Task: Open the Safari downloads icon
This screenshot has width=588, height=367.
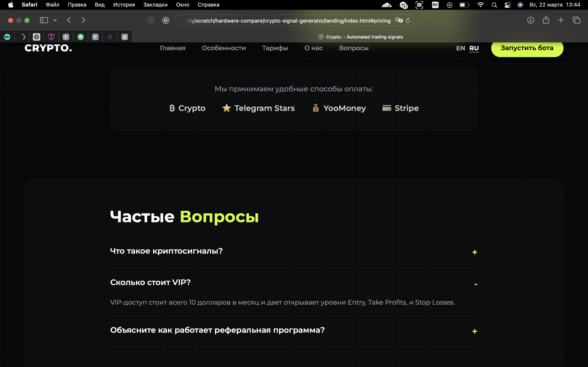Action: click(531, 20)
